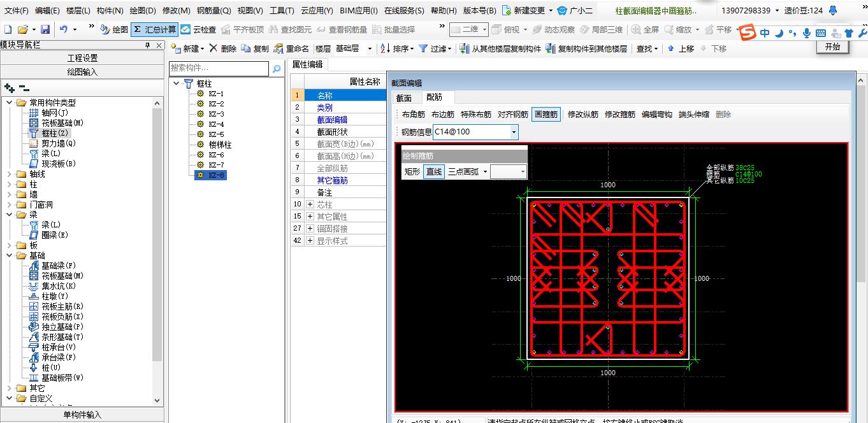Click 重命名 rename button
Image resolution: width=868 pixels, height=423 pixels.
(291, 48)
